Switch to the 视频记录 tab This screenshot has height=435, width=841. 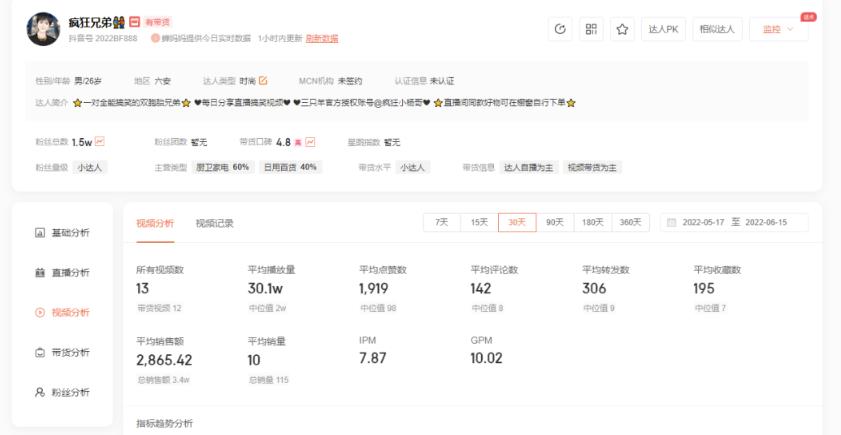(214, 223)
